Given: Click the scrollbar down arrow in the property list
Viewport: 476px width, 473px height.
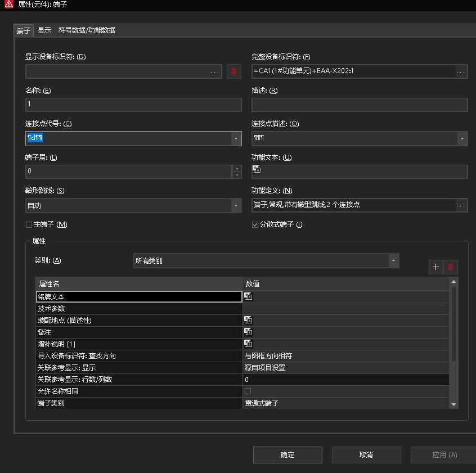Looking at the screenshot, I should coord(453,404).
